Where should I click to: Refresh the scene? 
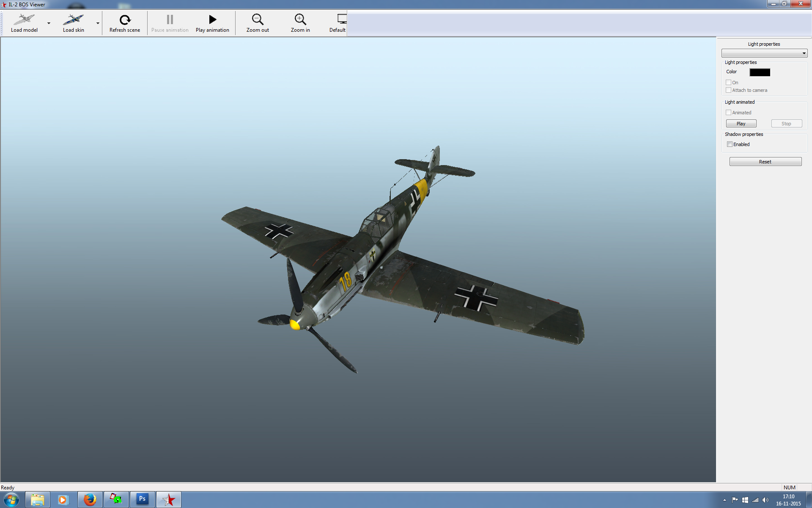point(125,23)
